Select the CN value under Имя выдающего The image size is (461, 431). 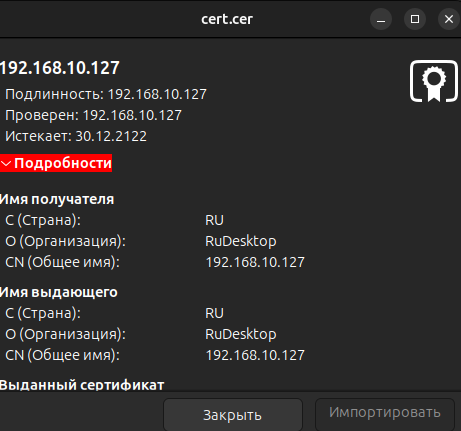click(255, 355)
